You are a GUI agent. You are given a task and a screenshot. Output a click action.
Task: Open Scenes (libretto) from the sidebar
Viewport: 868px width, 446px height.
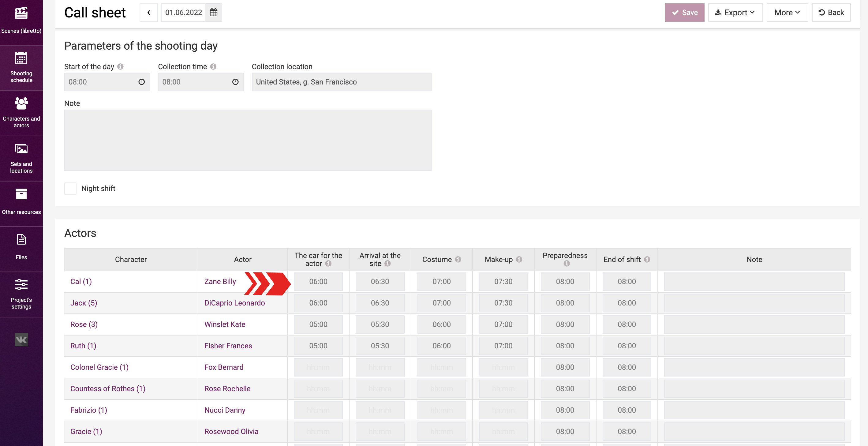click(21, 20)
